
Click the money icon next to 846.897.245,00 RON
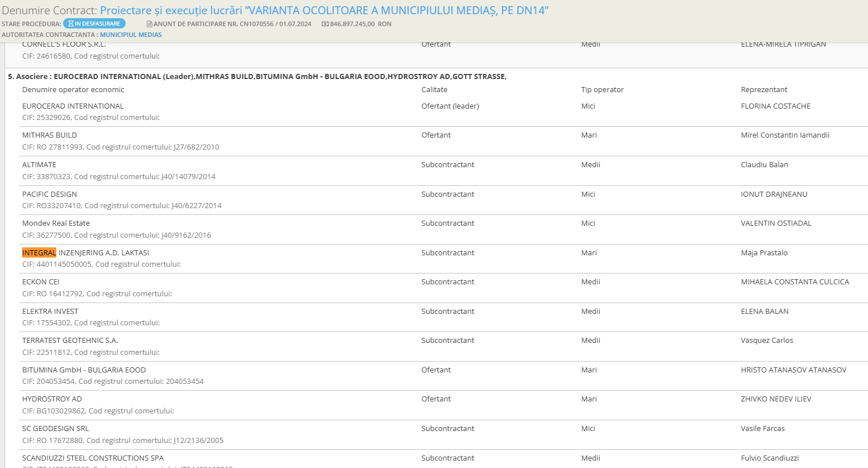[325, 24]
